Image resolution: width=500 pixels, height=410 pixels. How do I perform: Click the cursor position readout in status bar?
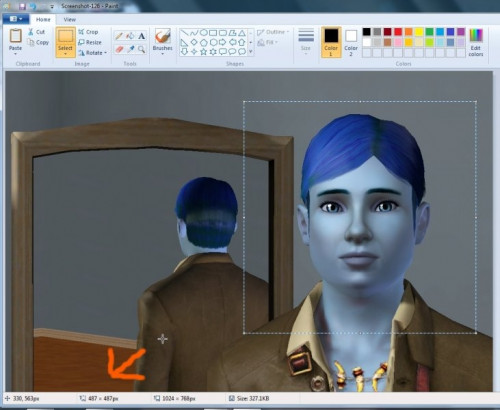click(22, 398)
